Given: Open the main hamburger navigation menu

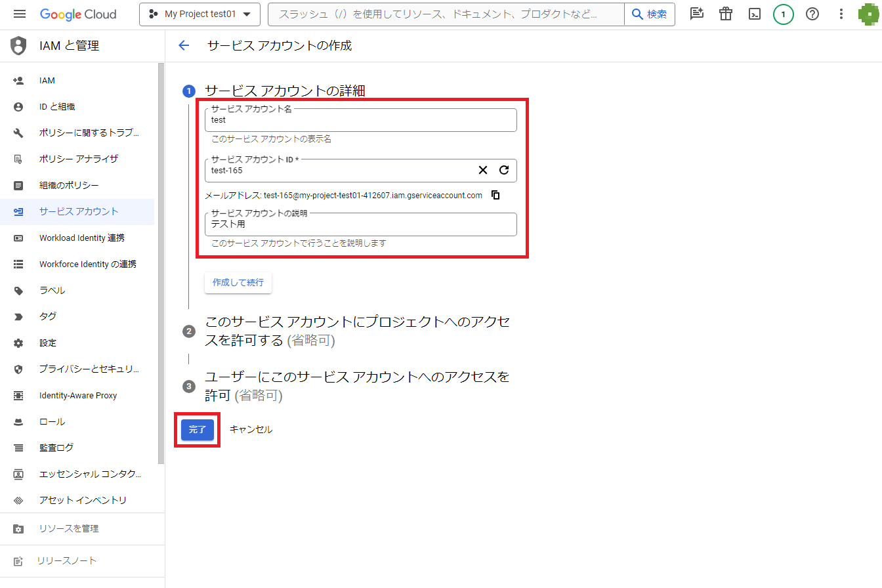Looking at the screenshot, I should coord(20,14).
